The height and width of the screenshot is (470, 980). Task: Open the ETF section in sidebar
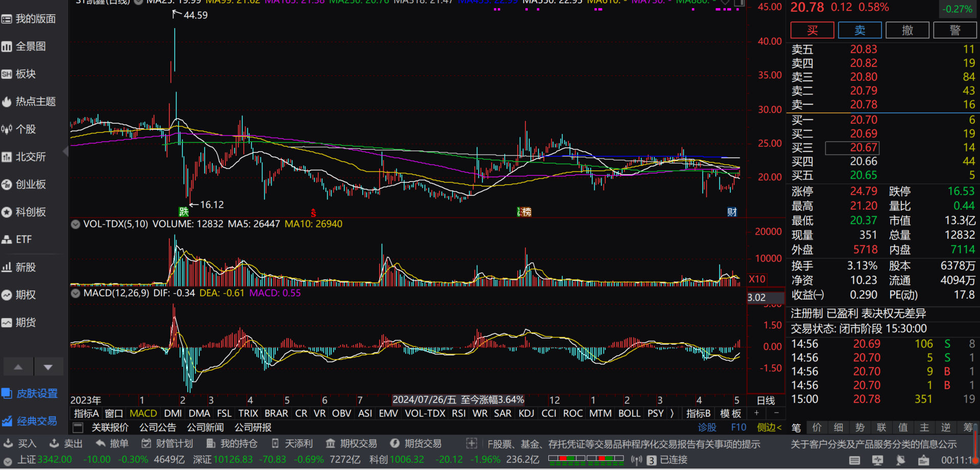pyautogui.click(x=17, y=239)
